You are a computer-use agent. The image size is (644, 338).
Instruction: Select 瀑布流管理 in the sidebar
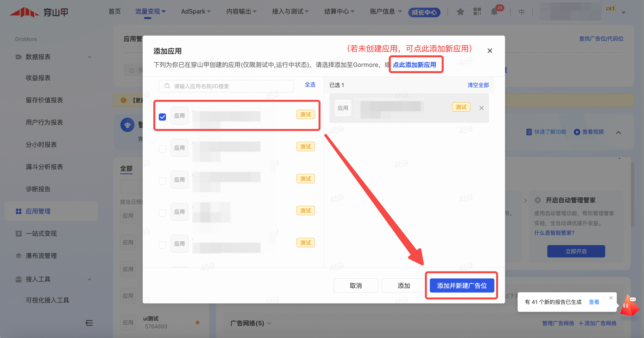pos(41,255)
